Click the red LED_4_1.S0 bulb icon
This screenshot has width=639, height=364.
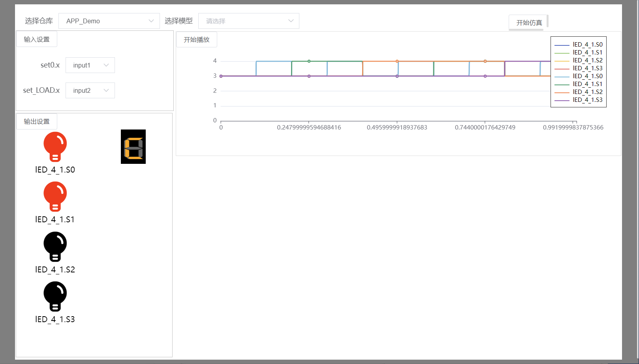pyautogui.click(x=55, y=147)
